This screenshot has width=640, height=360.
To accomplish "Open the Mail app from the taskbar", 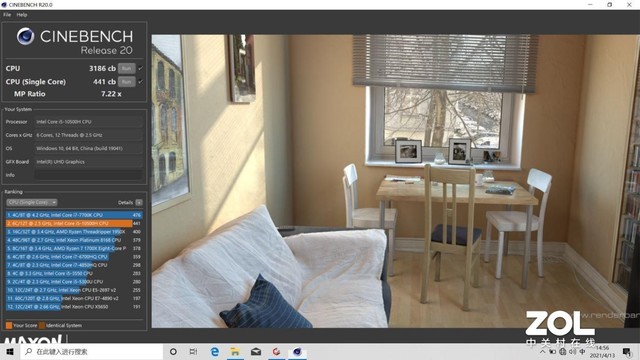I will pyautogui.click(x=256, y=351).
